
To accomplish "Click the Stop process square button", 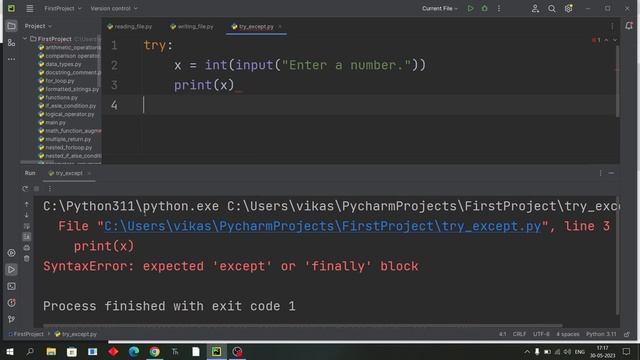I will click(36, 189).
